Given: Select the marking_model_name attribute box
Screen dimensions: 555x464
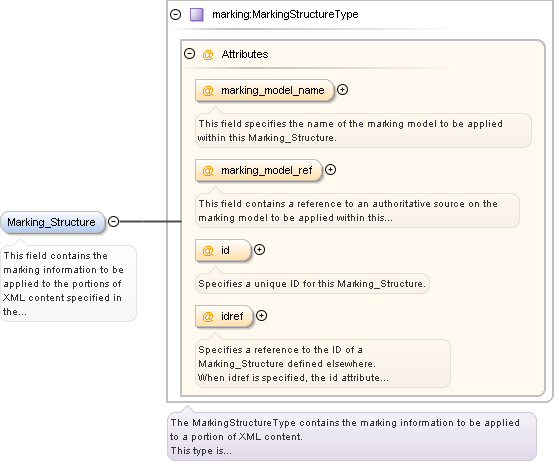Looking at the screenshot, I should pos(264,91).
